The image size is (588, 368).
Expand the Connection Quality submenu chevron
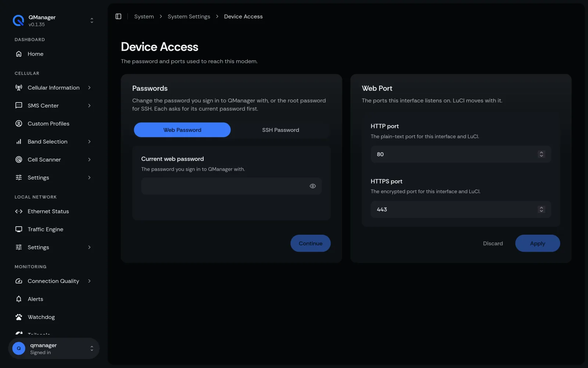click(89, 281)
